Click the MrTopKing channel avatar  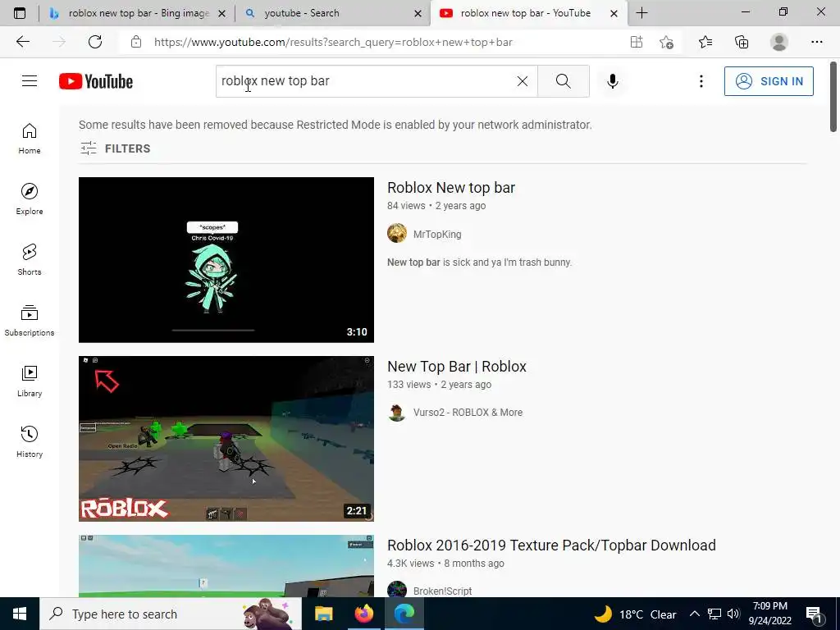click(x=397, y=234)
